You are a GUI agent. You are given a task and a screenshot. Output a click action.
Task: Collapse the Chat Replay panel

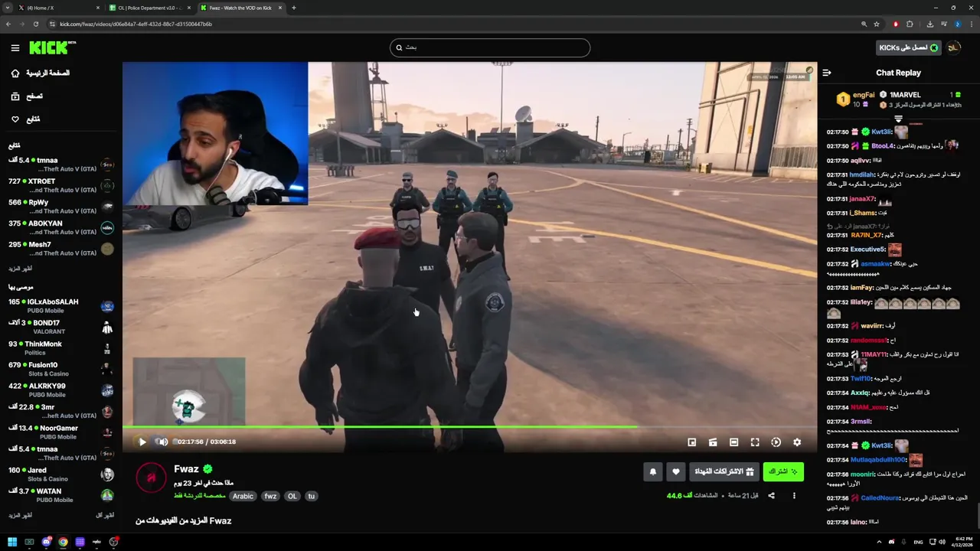coord(827,73)
